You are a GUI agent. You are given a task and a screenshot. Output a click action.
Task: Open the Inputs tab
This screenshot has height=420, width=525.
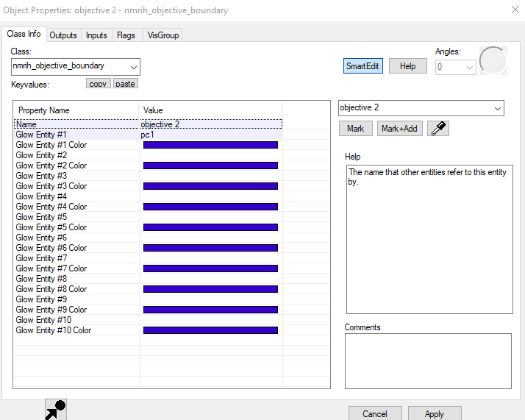point(96,35)
